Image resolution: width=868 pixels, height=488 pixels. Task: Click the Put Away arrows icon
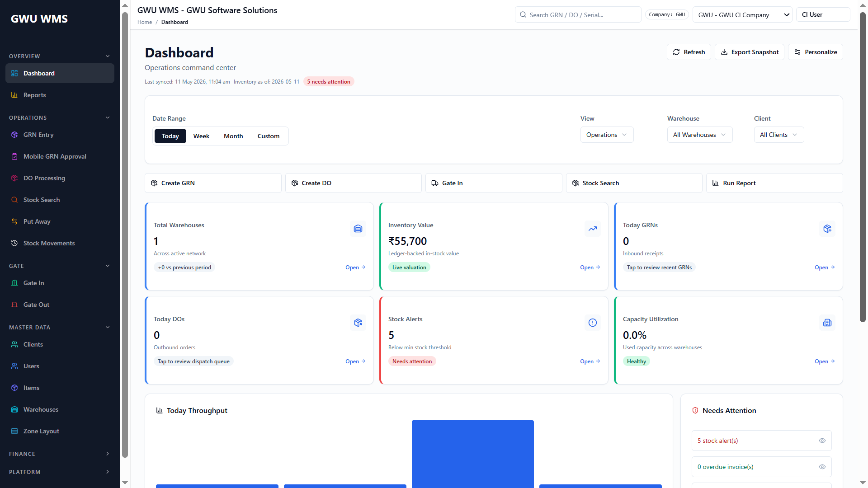point(14,221)
